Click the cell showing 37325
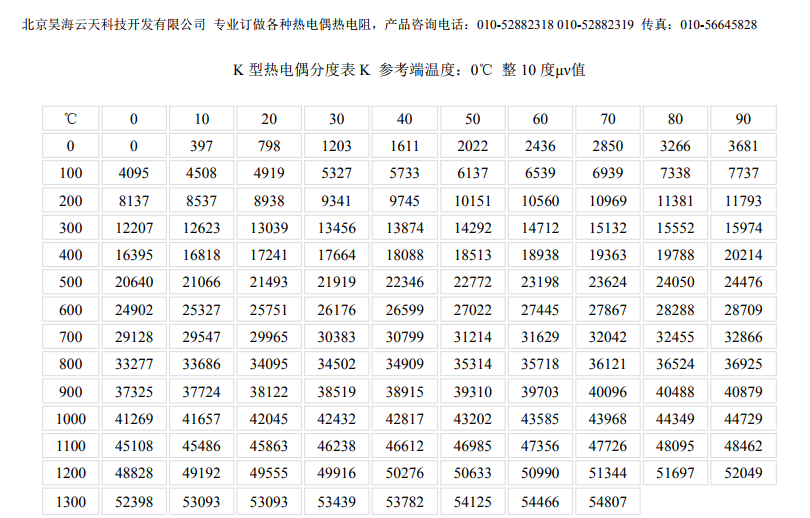The width and height of the screenshot is (810, 518). pyautogui.click(x=134, y=391)
